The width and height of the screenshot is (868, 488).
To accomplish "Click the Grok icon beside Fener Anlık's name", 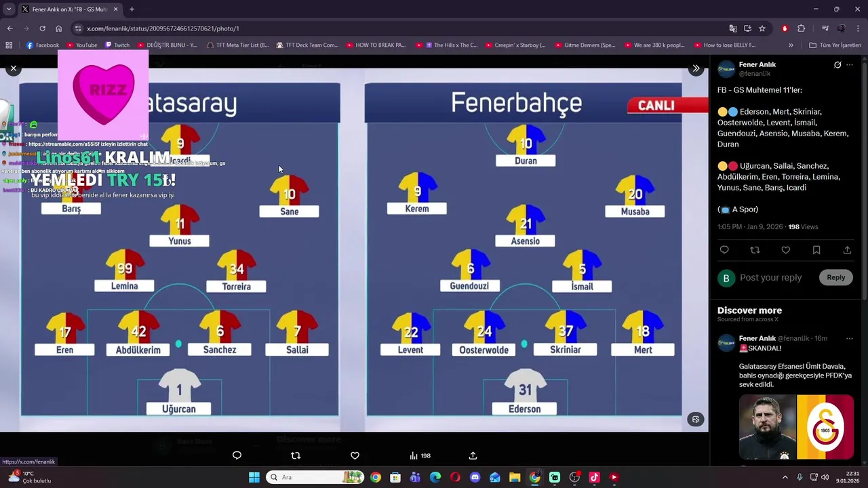I will pos(837,65).
